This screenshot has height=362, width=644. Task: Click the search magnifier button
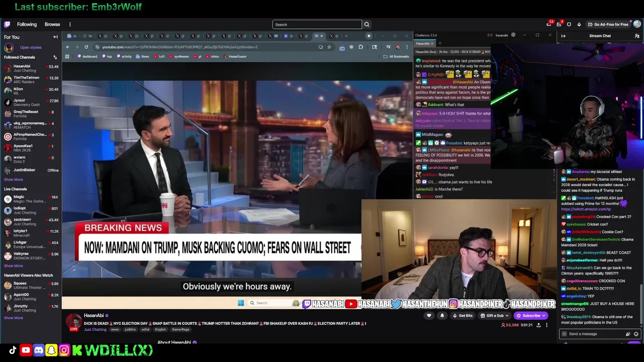(367, 24)
